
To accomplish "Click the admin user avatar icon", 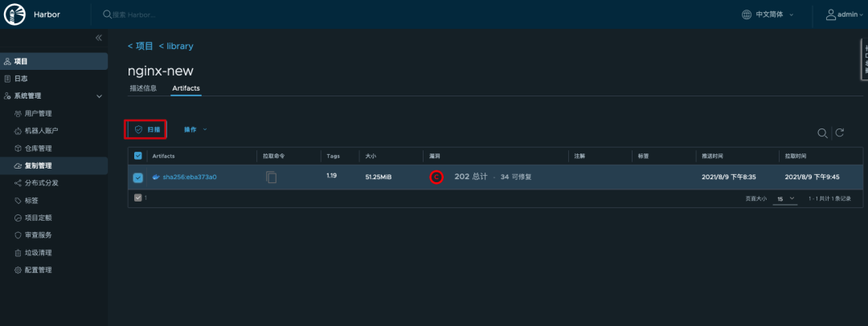I will [x=830, y=14].
